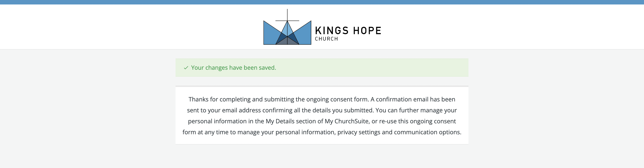This screenshot has height=168, width=644.
Task: Click the "CHURCH" subtitle under logo
Action: (326, 39)
